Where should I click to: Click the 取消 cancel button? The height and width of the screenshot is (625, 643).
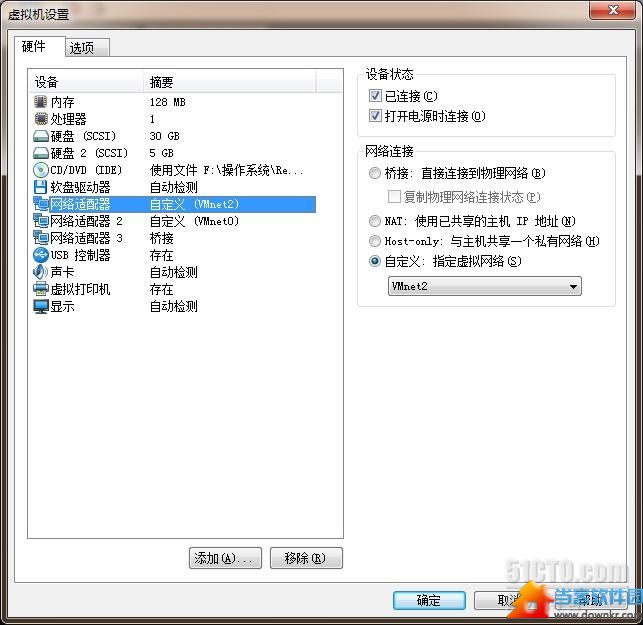[508, 600]
